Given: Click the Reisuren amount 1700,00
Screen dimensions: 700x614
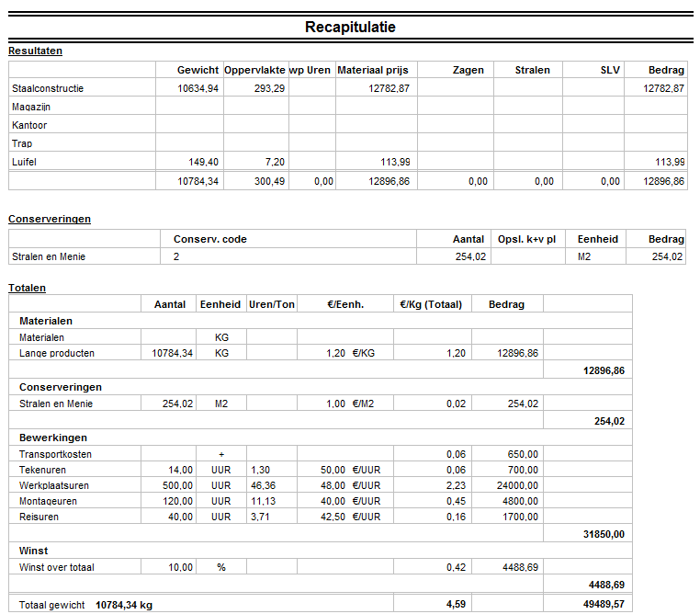Looking at the screenshot, I should (520, 517).
